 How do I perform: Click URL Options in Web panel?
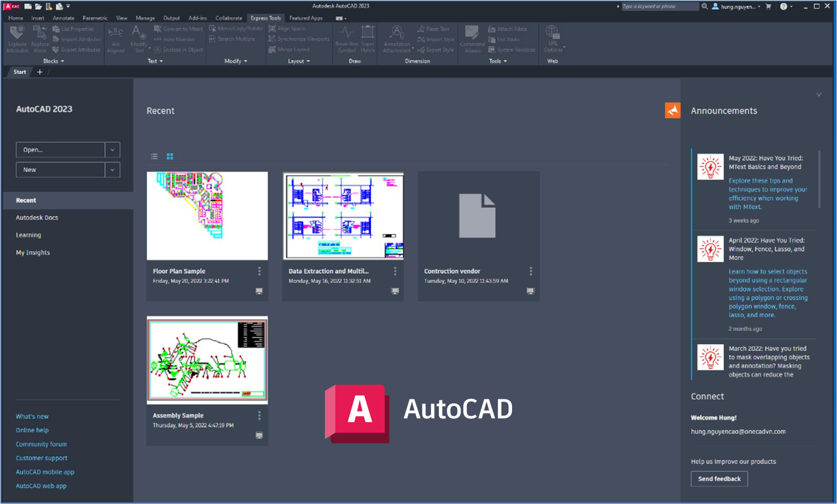[553, 39]
